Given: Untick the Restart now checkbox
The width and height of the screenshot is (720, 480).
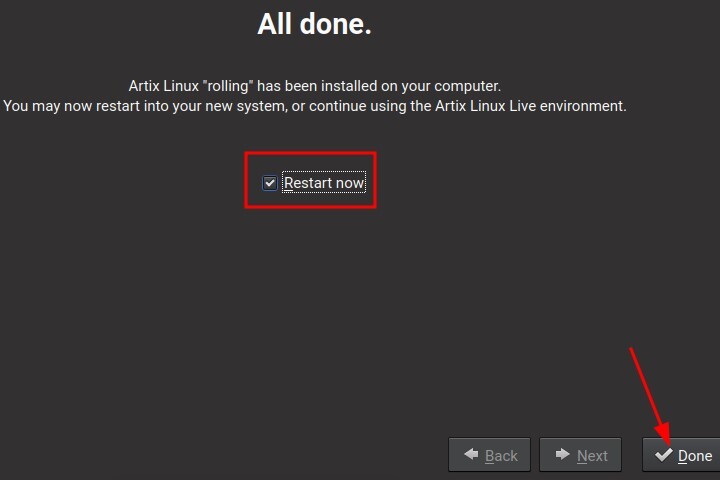Looking at the screenshot, I should pos(269,183).
